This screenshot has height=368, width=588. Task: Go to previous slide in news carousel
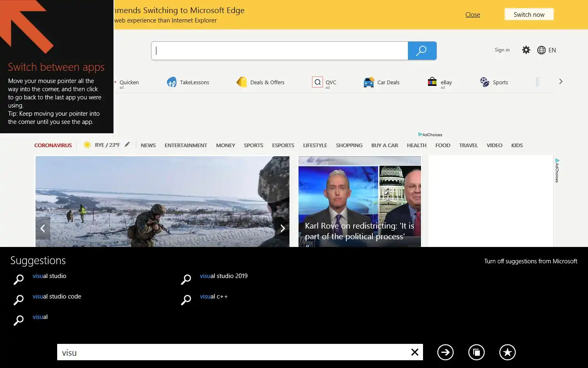[x=43, y=229]
